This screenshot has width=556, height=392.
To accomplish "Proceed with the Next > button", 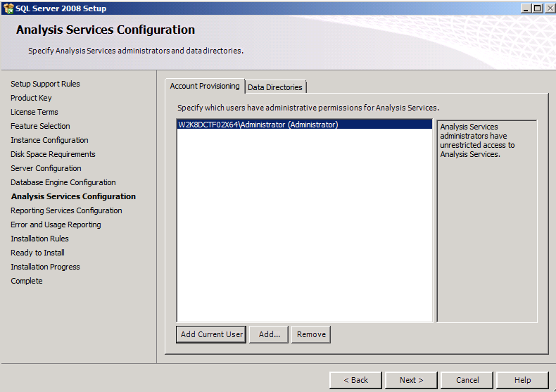I will (x=411, y=380).
